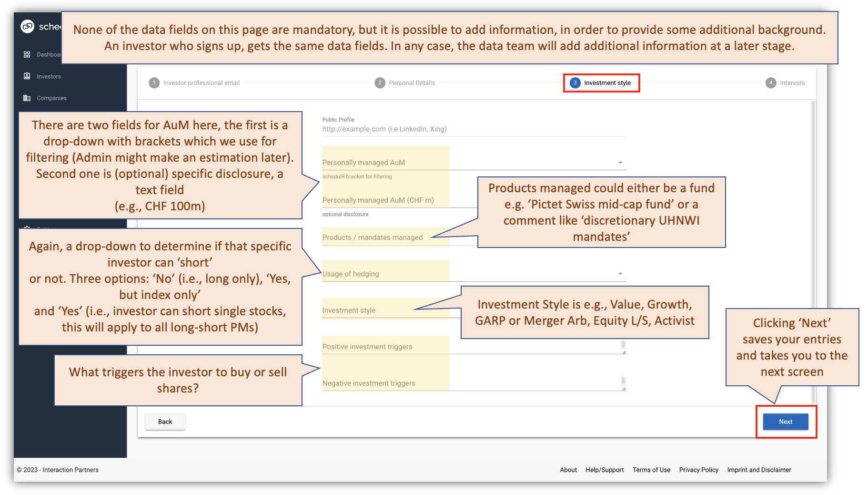
Task: Click the schedulR logo icon
Action: point(26,26)
